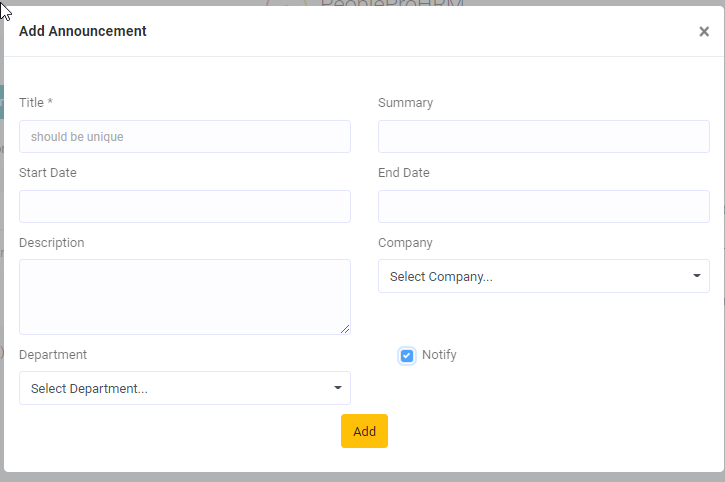Click the Notify label text
725x482 pixels.
pyautogui.click(x=439, y=355)
